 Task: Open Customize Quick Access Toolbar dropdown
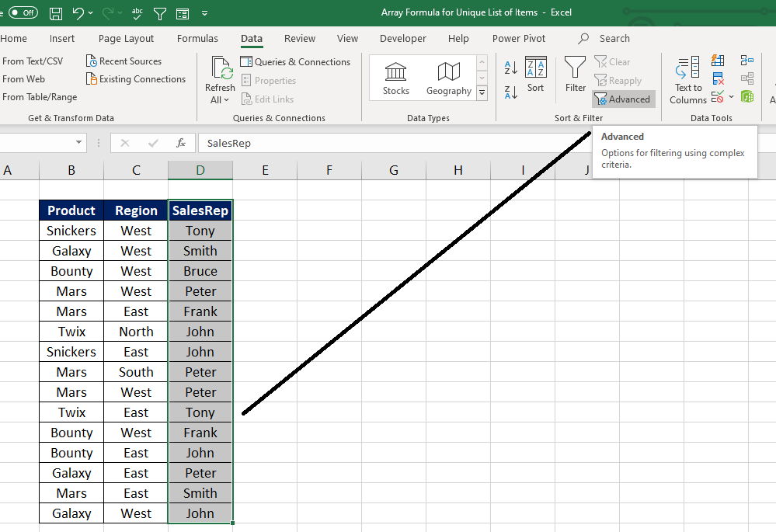(204, 13)
